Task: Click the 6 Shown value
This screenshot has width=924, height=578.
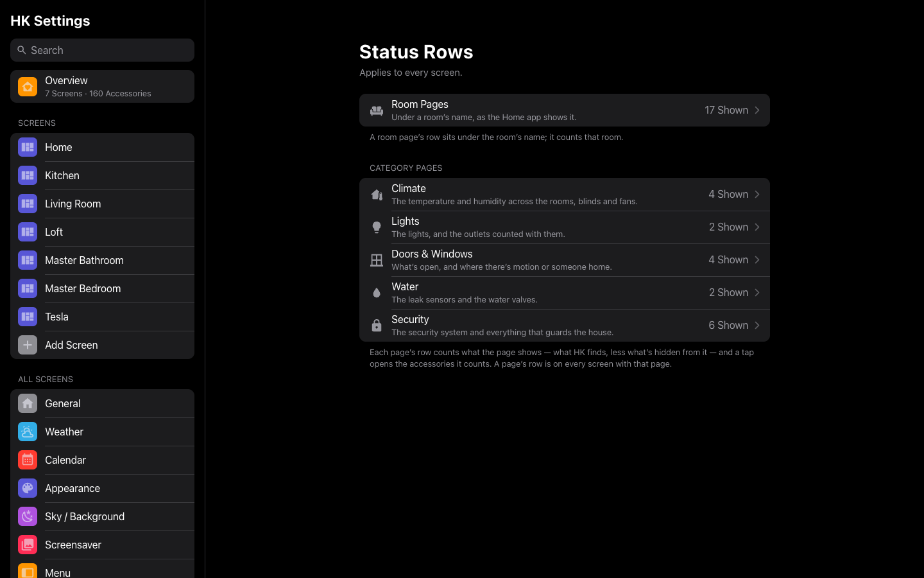Action: pyautogui.click(x=728, y=326)
